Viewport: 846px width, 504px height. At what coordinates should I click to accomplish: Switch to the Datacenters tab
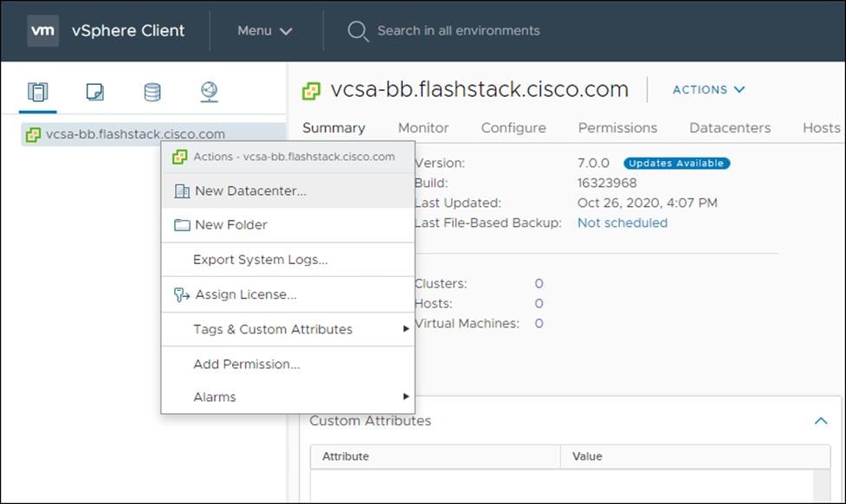[x=729, y=128]
